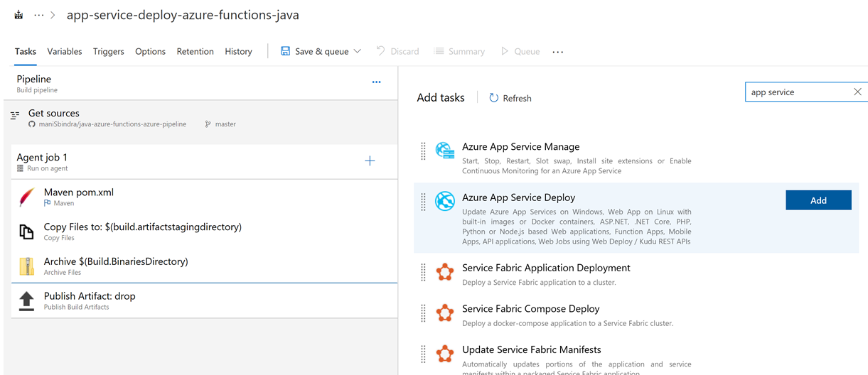This screenshot has width=868, height=375.
Task: Click the Service Fabric Application Deployment icon
Action: [x=445, y=272]
